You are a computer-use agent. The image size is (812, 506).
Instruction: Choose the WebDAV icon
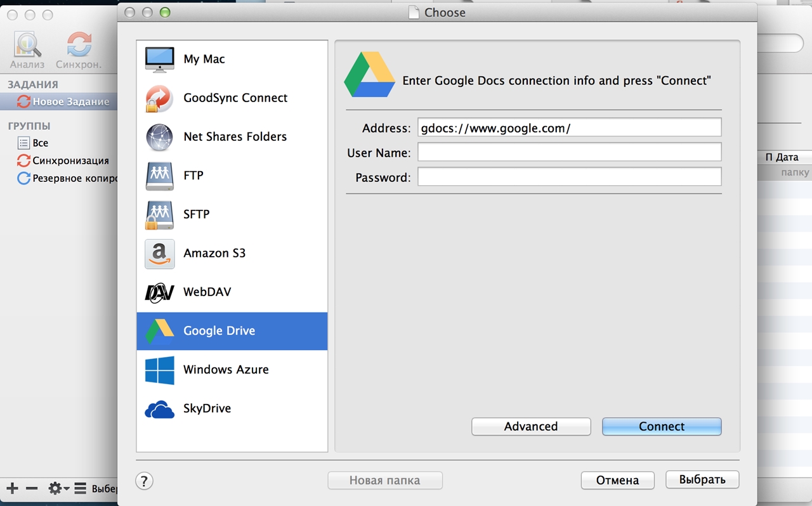159,292
